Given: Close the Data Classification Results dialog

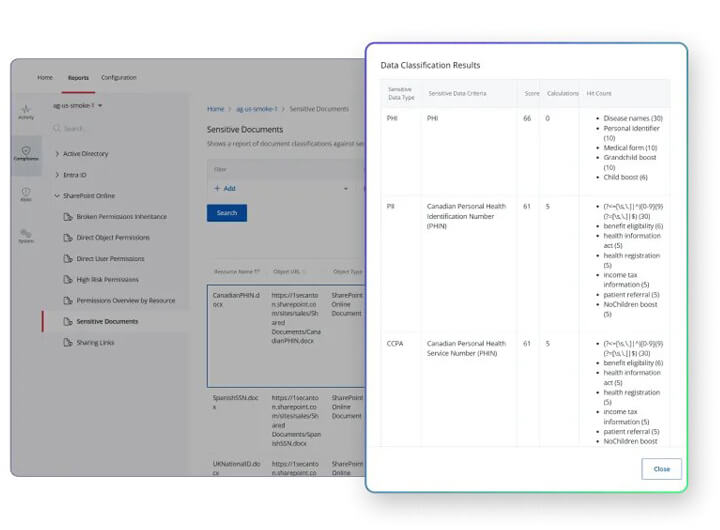Looking at the screenshot, I should point(661,469).
